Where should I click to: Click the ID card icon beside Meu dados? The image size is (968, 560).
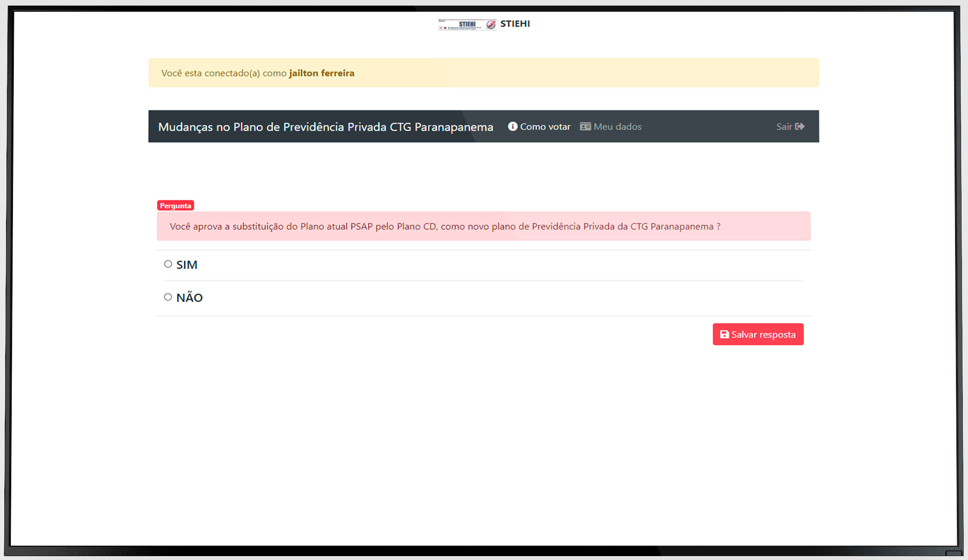click(x=585, y=126)
